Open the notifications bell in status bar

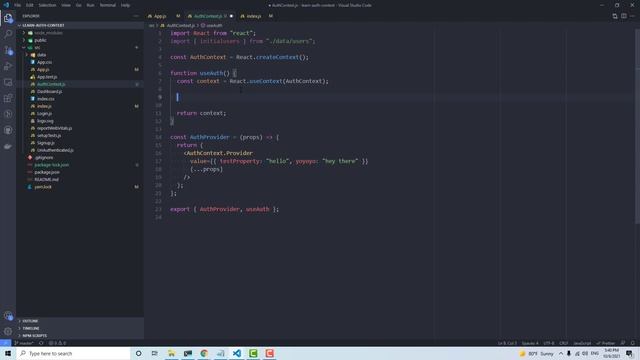(x=632, y=343)
